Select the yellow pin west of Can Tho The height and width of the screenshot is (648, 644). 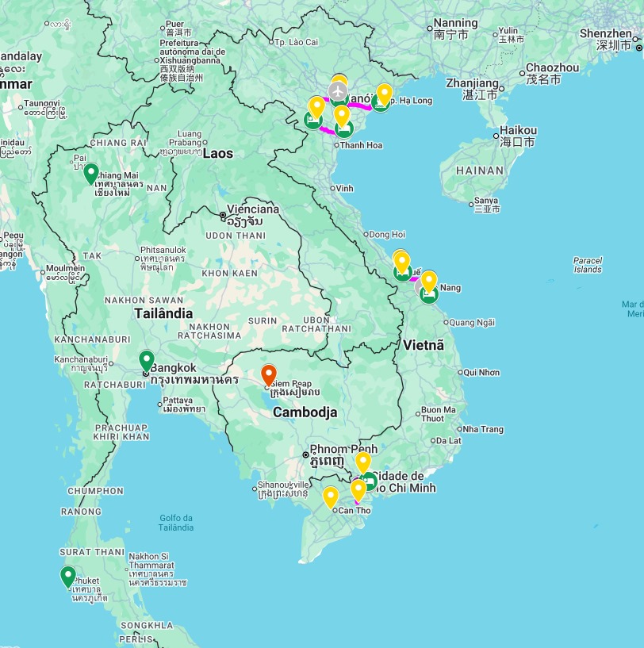click(x=331, y=497)
